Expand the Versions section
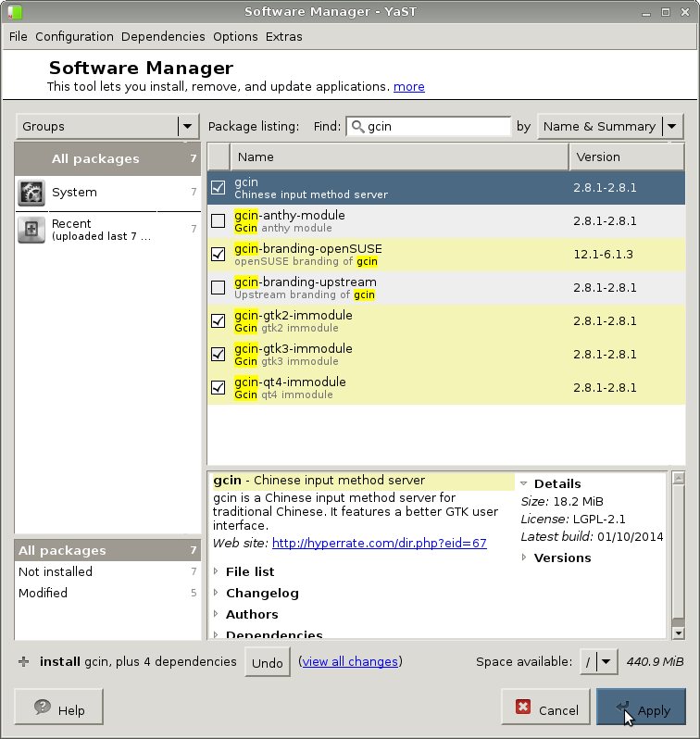 tap(523, 557)
